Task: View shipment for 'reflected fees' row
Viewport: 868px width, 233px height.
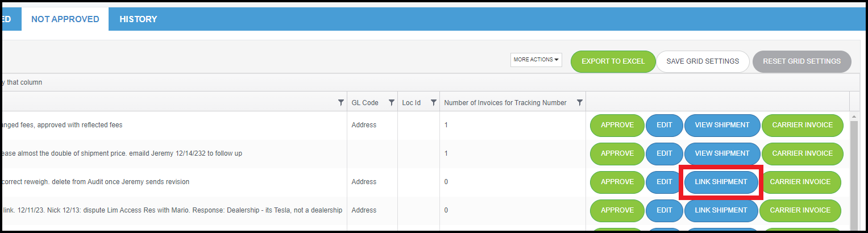Action: (722, 125)
